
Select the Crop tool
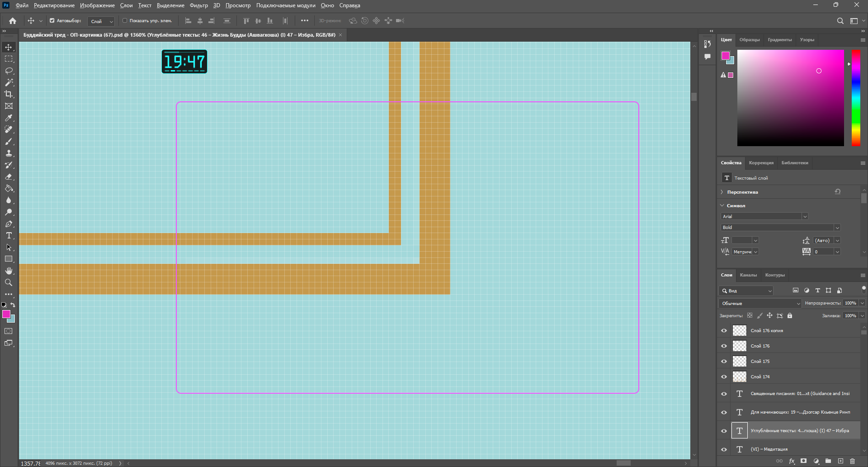point(9,94)
